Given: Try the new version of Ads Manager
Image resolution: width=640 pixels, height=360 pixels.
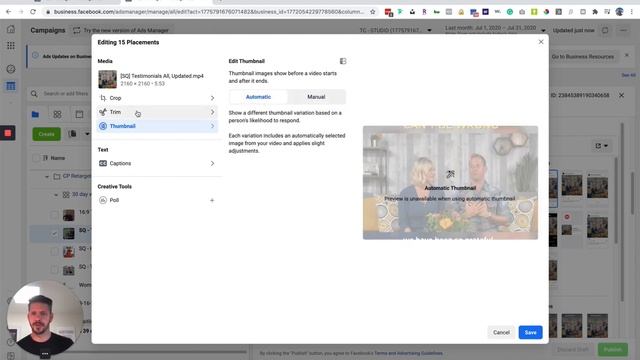Looking at the screenshot, I should click(x=121, y=30).
